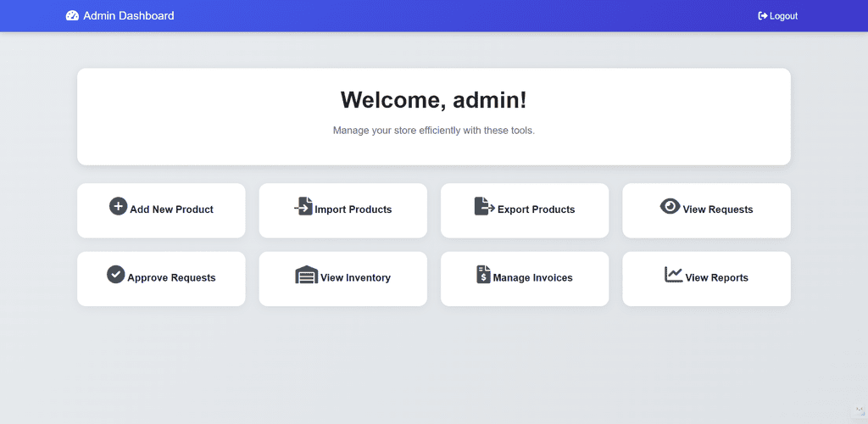Click the invoice dollar file icon
This screenshot has width=868, height=424.
click(x=483, y=274)
